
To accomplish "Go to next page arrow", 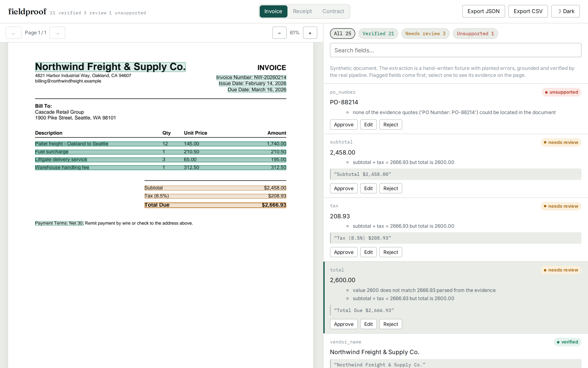I will point(57,33).
